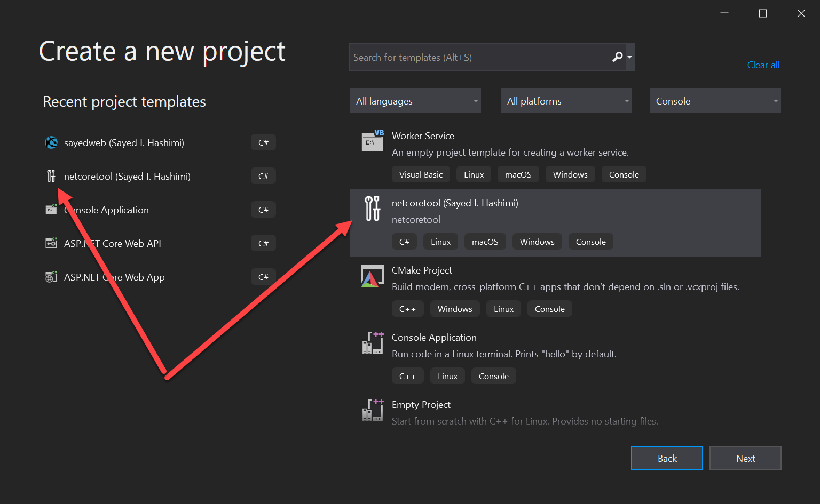Click the C# badge beside sayedweb

tap(263, 142)
